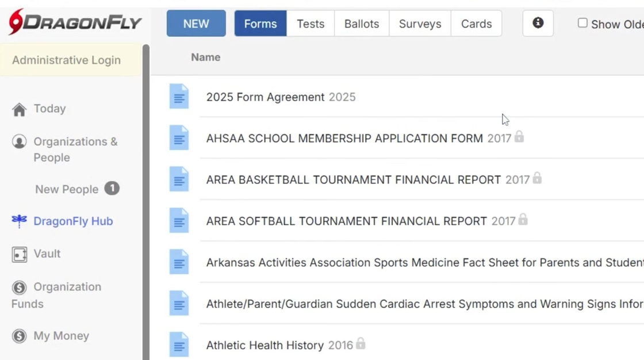Toggle the Show Older checkbox
644x360 pixels.
click(582, 23)
